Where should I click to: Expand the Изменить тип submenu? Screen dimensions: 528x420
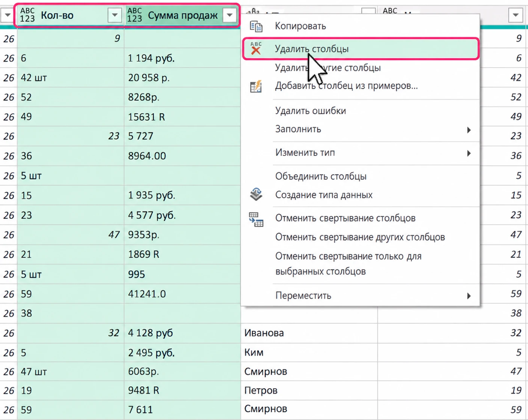(x=469, y=153)
